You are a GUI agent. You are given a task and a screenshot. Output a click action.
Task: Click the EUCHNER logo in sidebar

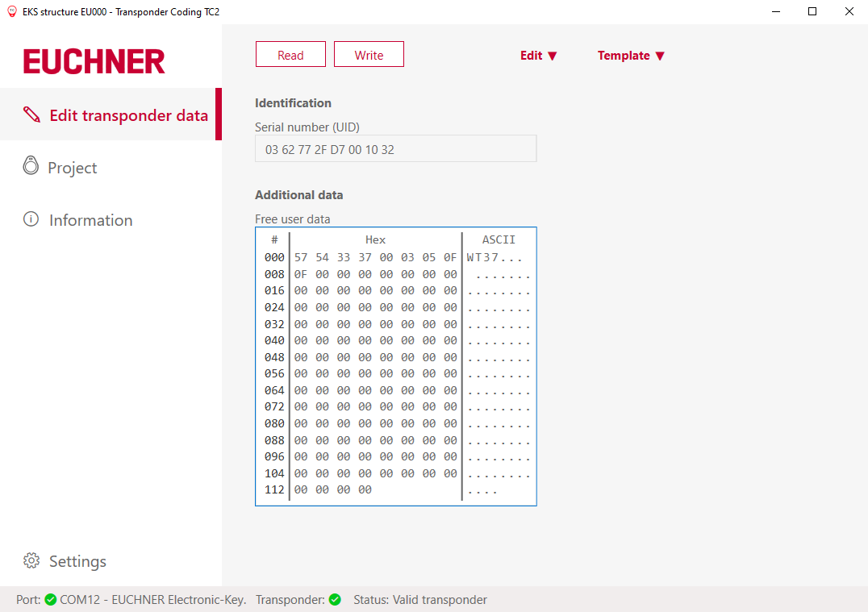click(94, 61)
